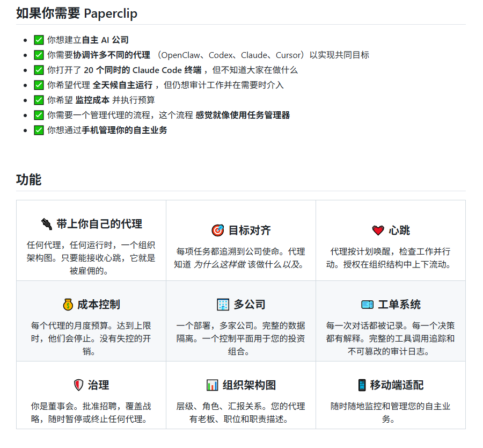
Task: Click the green check beside 你想建立自主 AI 公司
Action: pyautogui.click(x=39, y=40)
